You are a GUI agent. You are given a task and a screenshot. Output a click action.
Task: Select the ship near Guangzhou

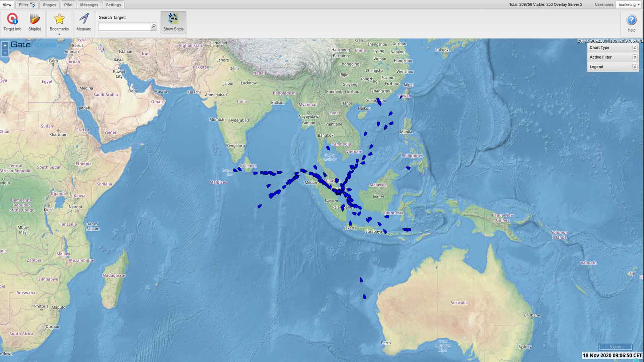pyautogui.click(x=379, y=102)
